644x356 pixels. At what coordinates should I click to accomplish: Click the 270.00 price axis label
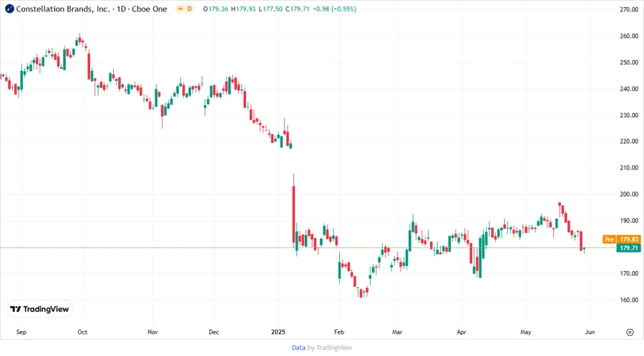(629, 9)
